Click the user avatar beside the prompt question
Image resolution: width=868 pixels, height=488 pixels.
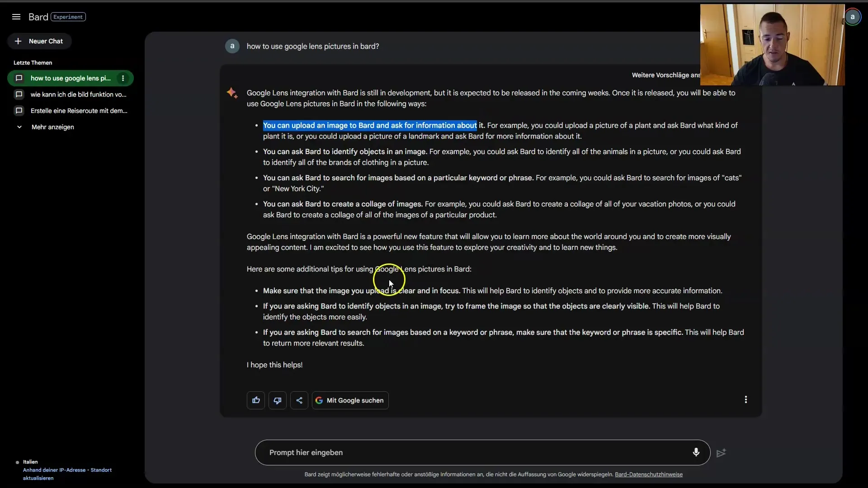[232, 46]
